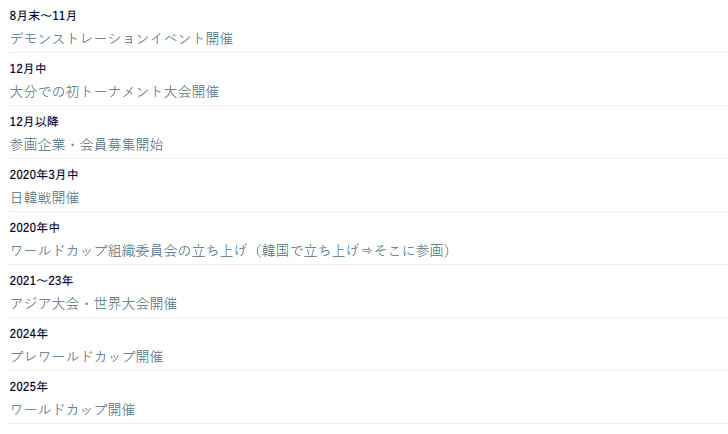Select '日韓戦開催' description text
The height and width of the screenshot is (434, 728).
coord(45,198)
